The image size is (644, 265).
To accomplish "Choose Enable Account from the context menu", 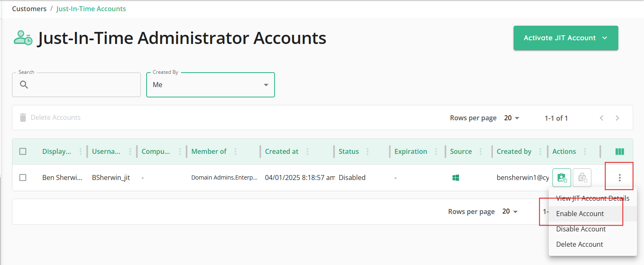I will pos(593,214).
